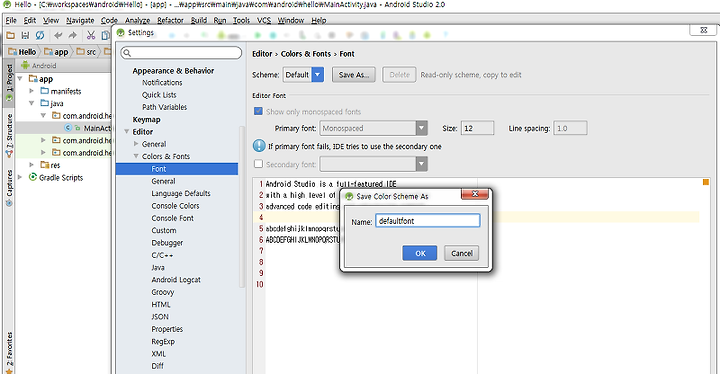Screen dimensions: 720x374
Task: Select Quick Lists settings item
Action: [x=159, y=95]
